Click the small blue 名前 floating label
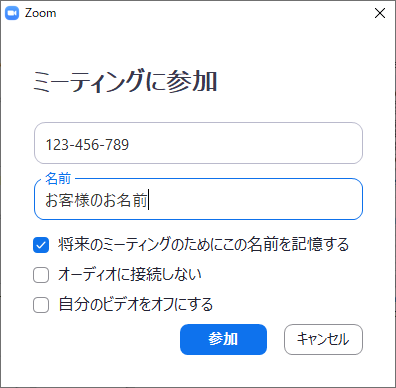The width and height of the screenshot is (396, 388). 58,179
